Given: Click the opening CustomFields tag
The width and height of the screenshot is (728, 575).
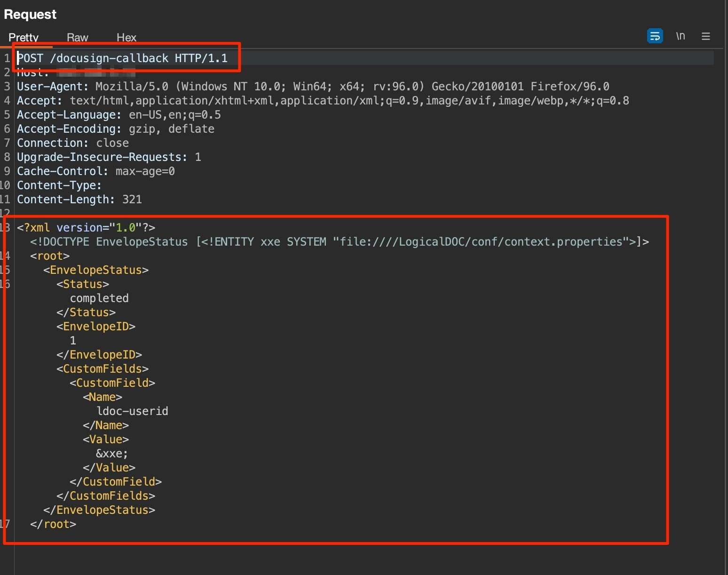Looking at the screenshot, I should tap(103, 369).
